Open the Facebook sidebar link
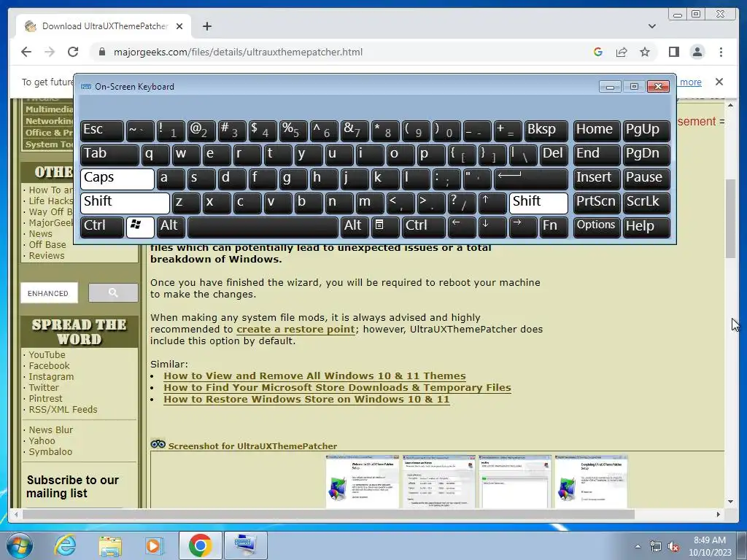The image size is (747, 560). click(x=49, y=366)
